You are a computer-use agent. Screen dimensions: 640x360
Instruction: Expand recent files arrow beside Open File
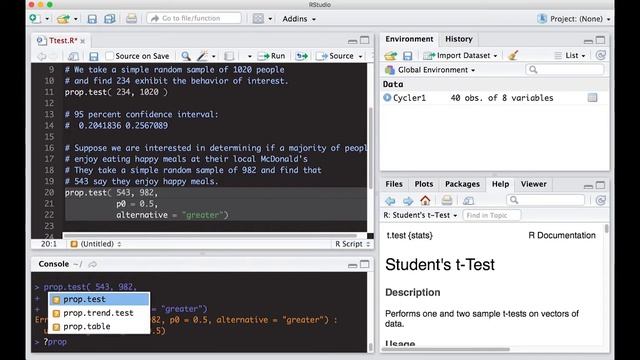[76, 19]
